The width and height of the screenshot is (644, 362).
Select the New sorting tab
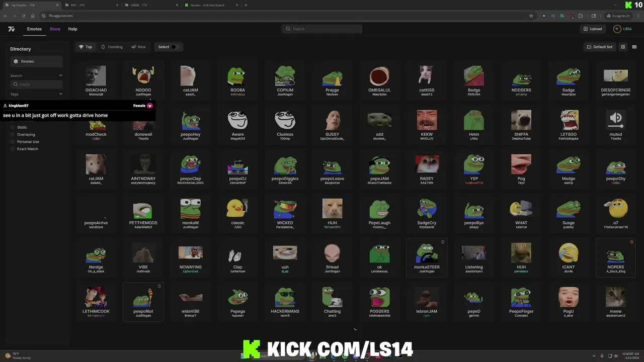[138, 47]
